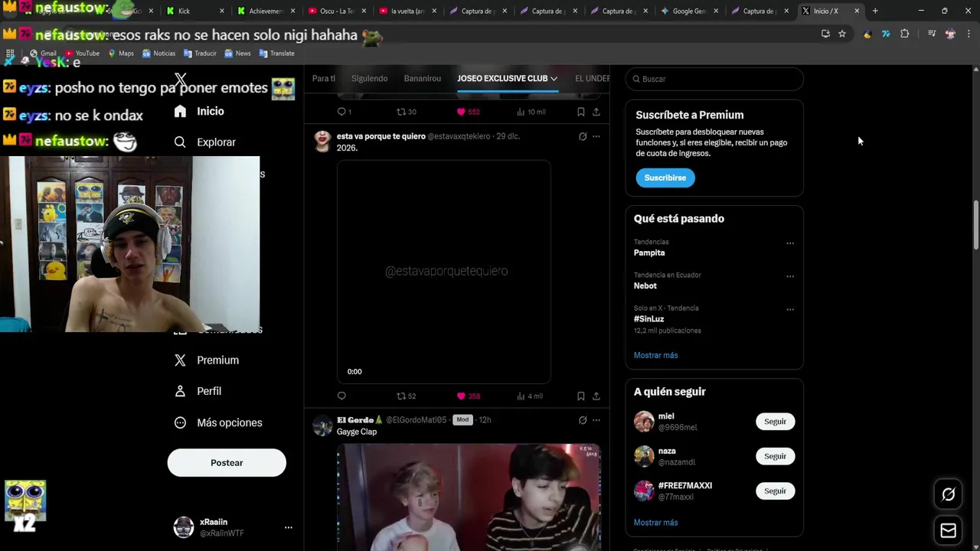Open the Pampita trending topic
980x551 pixels.
649,253
